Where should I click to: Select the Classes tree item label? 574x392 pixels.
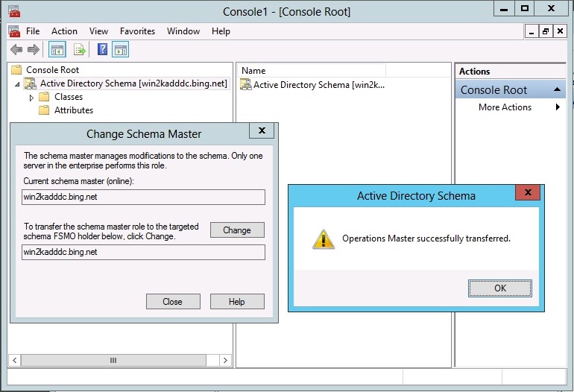[x=69, y=97]
